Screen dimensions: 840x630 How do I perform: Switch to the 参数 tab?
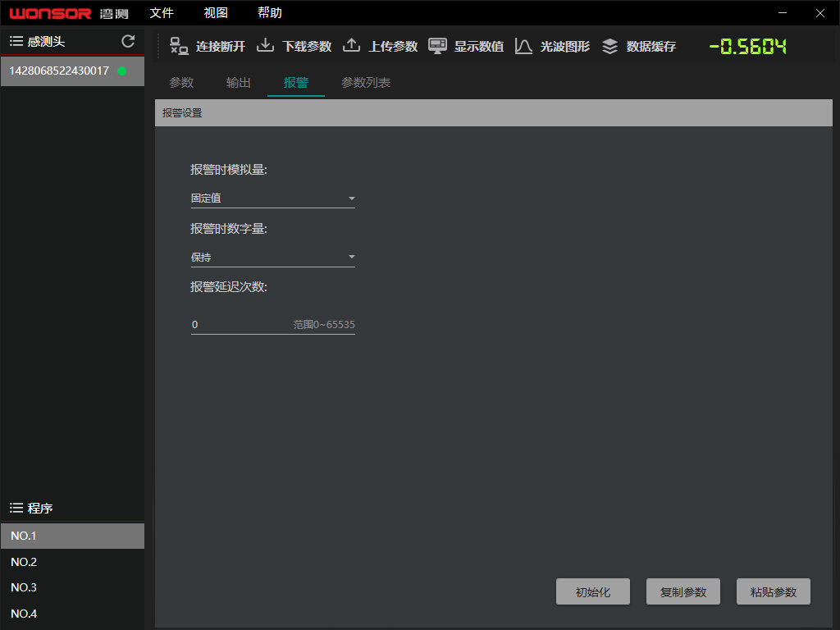point(181,83)
